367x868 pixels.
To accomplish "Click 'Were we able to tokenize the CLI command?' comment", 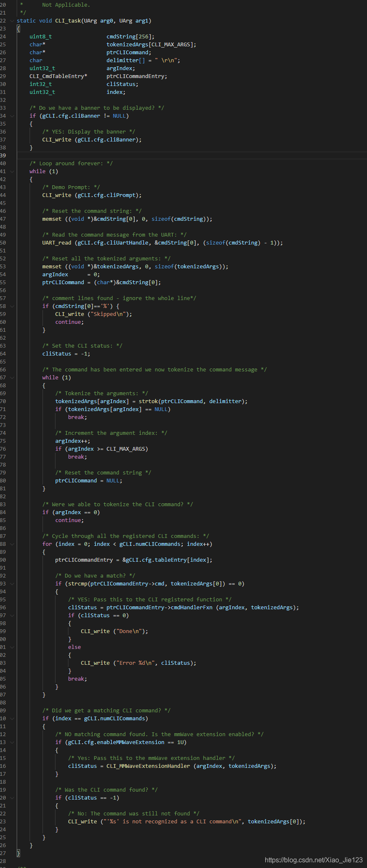I will coord(118,505).
